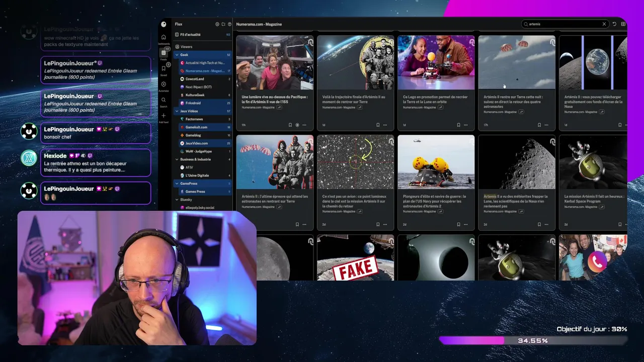644x362 pixels.
Task: Collapse the Jeux Vidéos folder
Action: point(177,111)
